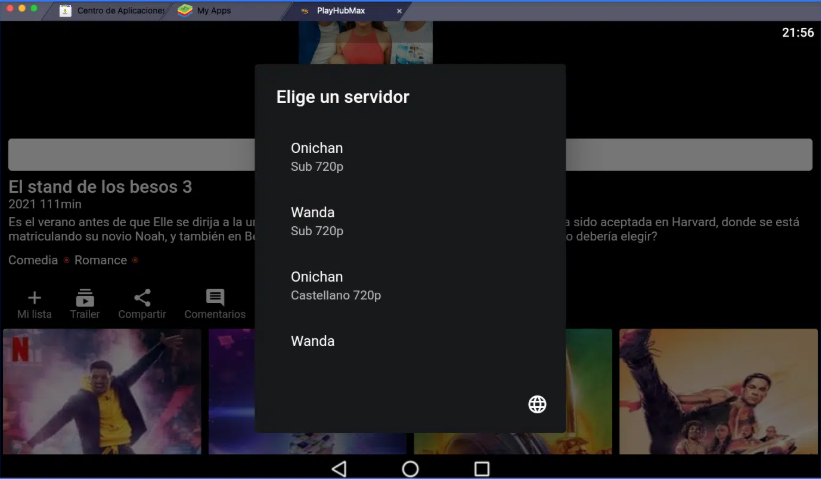This screenshot has height=479, width=821.
Task: Open the Trailer icon
Action: point(85,298)
